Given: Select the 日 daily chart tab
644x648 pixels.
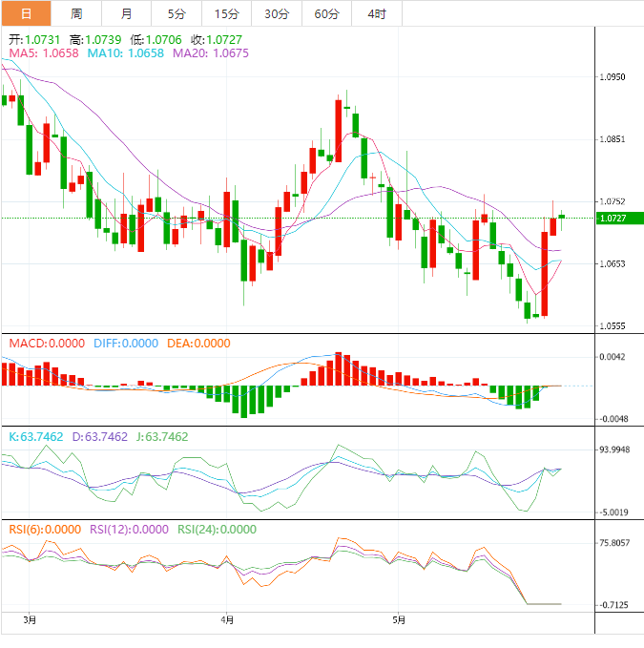Looking at the screenshot, I should click(x=25, y=13).
